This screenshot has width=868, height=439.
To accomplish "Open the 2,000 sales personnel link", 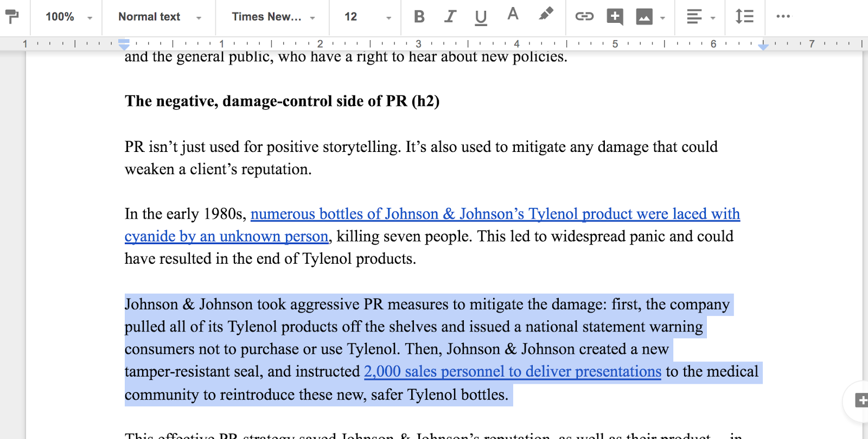I will 513,372.
